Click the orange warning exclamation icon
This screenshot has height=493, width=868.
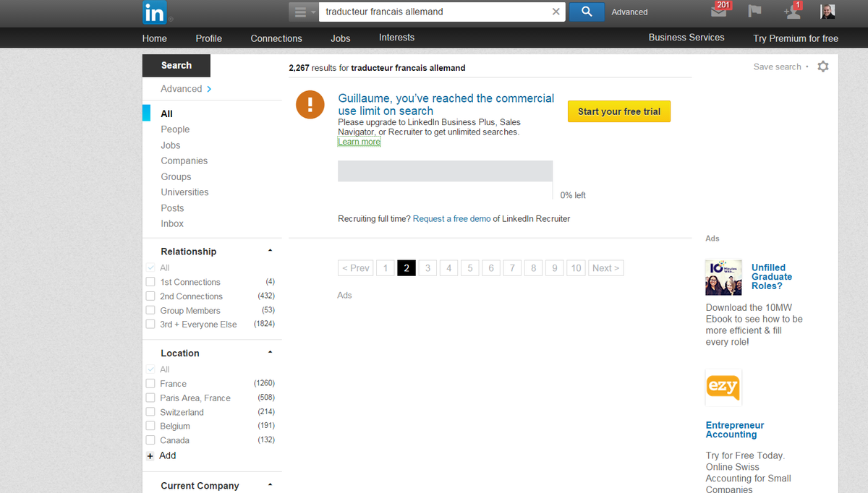[310, 106]
